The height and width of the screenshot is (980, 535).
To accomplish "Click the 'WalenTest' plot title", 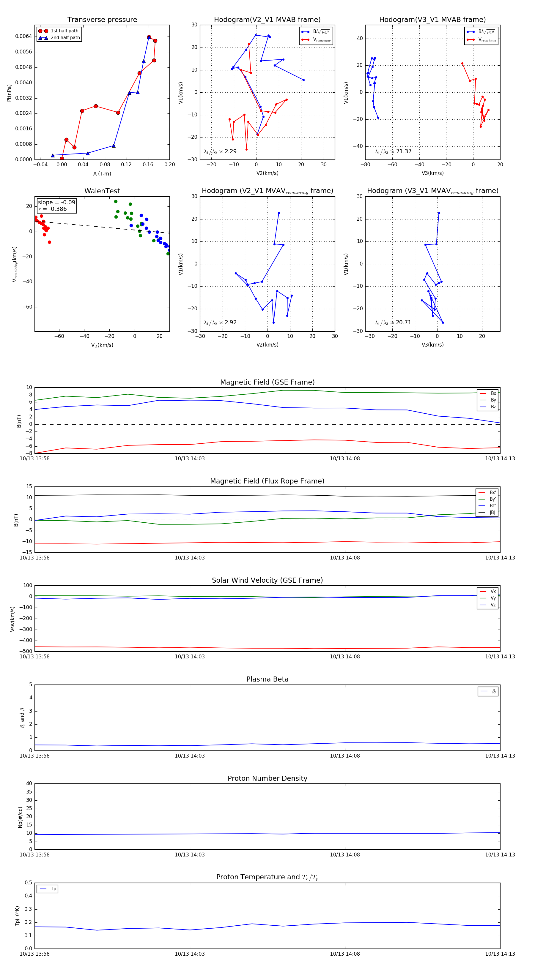I will pos(102,191).
